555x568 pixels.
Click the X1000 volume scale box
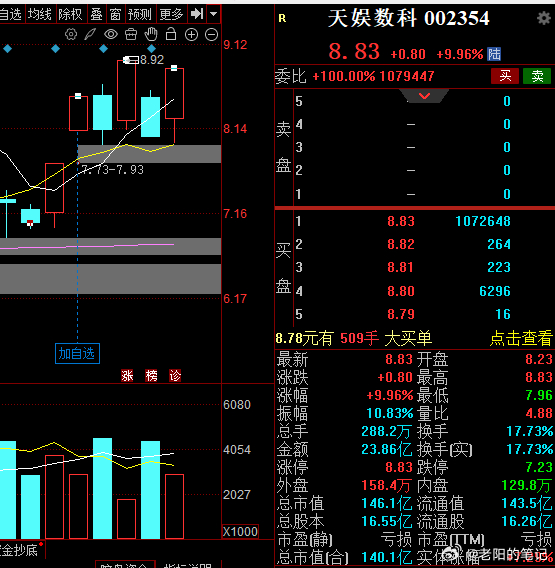tap(240, 531)
